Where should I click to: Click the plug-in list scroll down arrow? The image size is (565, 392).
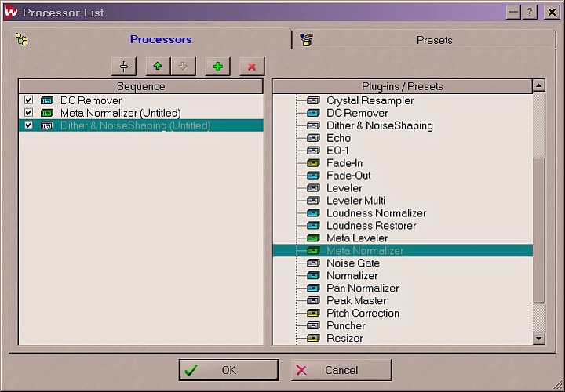538,339
